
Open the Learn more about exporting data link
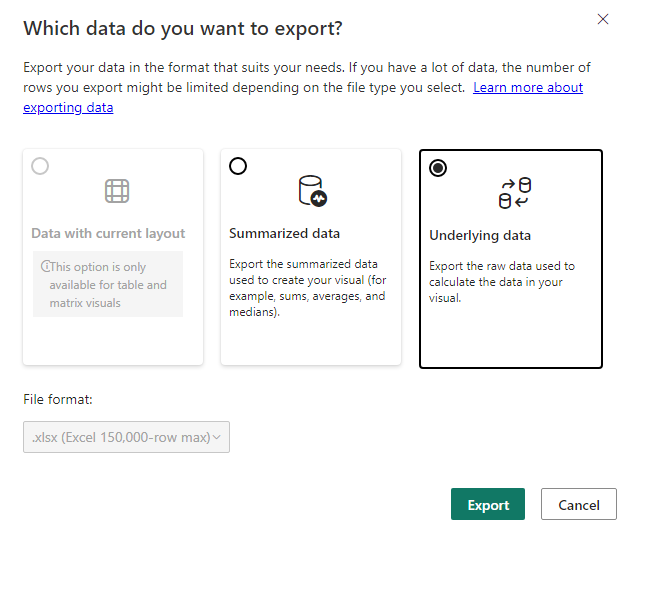528,88
